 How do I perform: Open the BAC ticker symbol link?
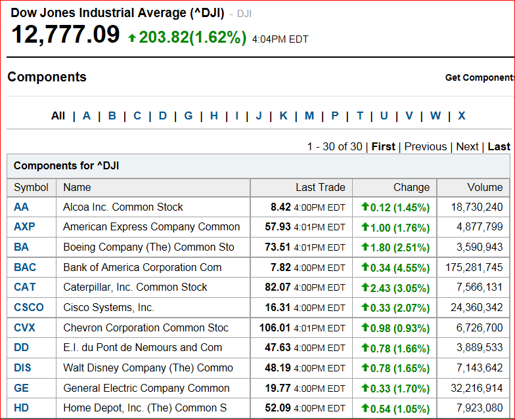click(x=25, y=268)
